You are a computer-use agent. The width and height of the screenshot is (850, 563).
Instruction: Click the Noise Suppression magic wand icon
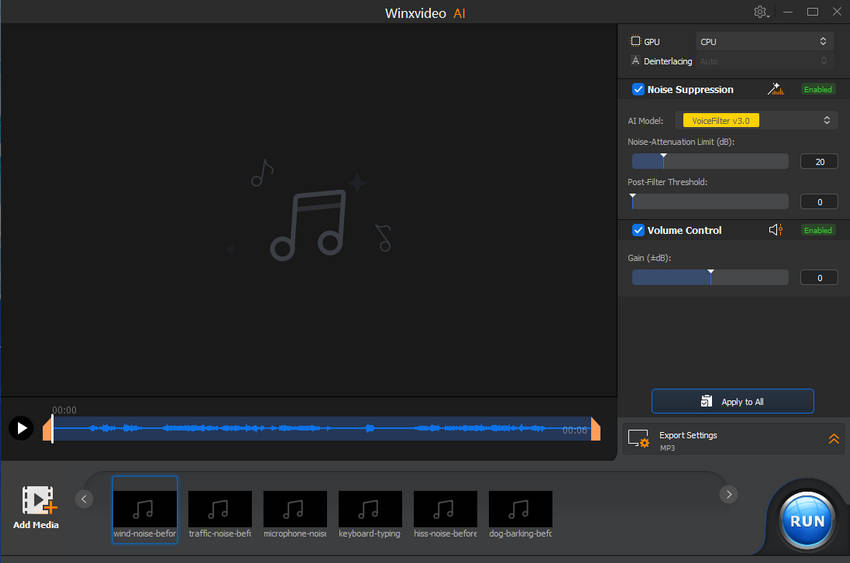pos(775,89)
